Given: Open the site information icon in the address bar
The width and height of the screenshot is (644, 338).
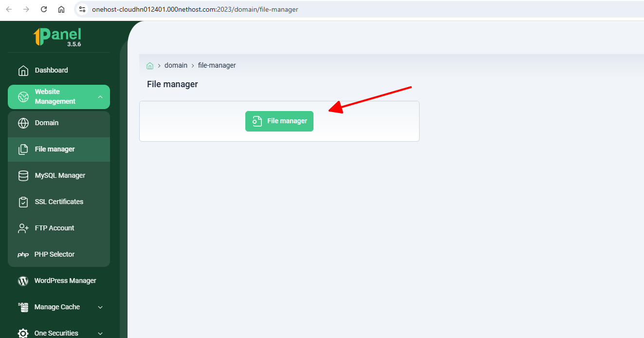Looking at the screenshot, I should coord(82,9).
